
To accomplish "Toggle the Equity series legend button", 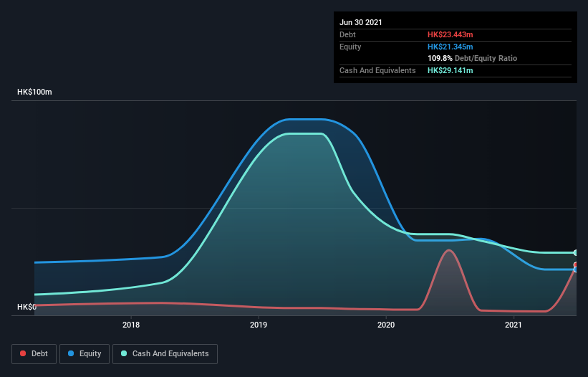I will (85, 354).
